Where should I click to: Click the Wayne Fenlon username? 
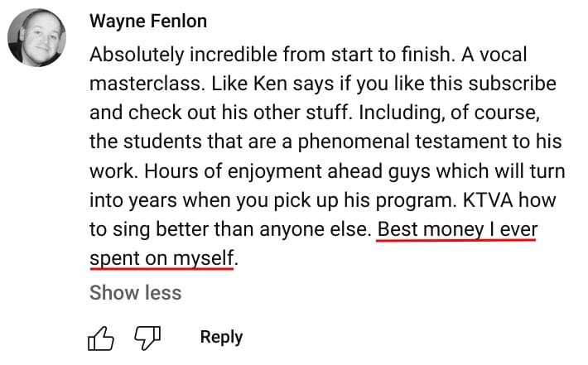pos(149,22)
